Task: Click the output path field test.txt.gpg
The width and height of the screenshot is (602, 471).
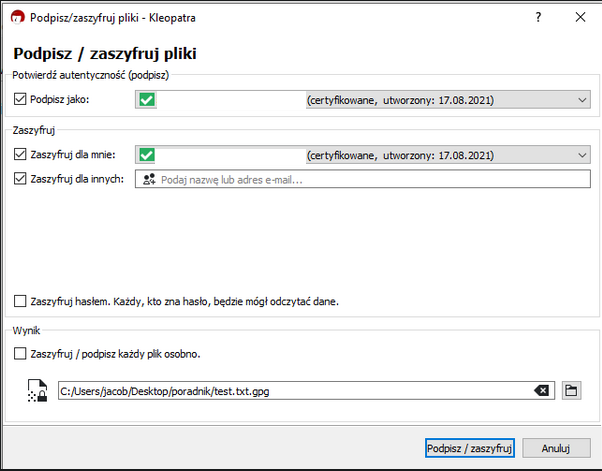Action: coord(306,391)
